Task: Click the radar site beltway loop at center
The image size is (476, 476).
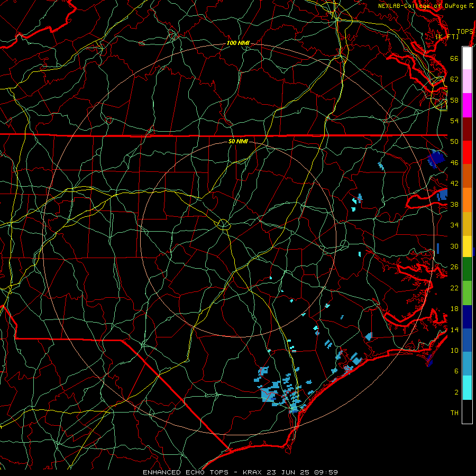Action: pyautogui.click(x=223, y=224)
